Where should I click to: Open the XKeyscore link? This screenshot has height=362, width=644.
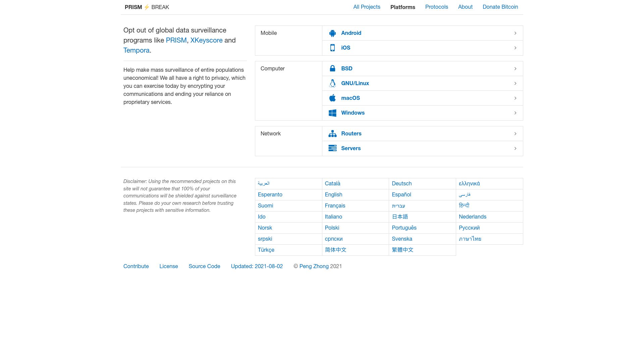click(x=206, y=40)
